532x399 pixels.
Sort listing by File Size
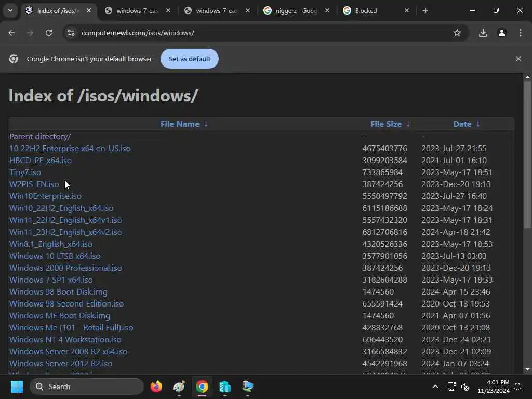point(386,124)
